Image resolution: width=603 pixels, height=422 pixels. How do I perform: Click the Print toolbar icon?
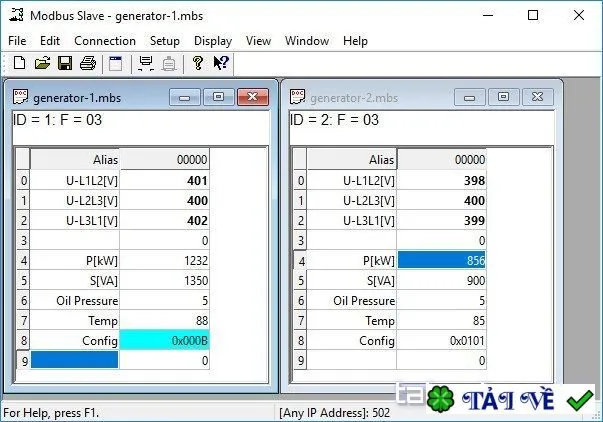coord(88,63)
